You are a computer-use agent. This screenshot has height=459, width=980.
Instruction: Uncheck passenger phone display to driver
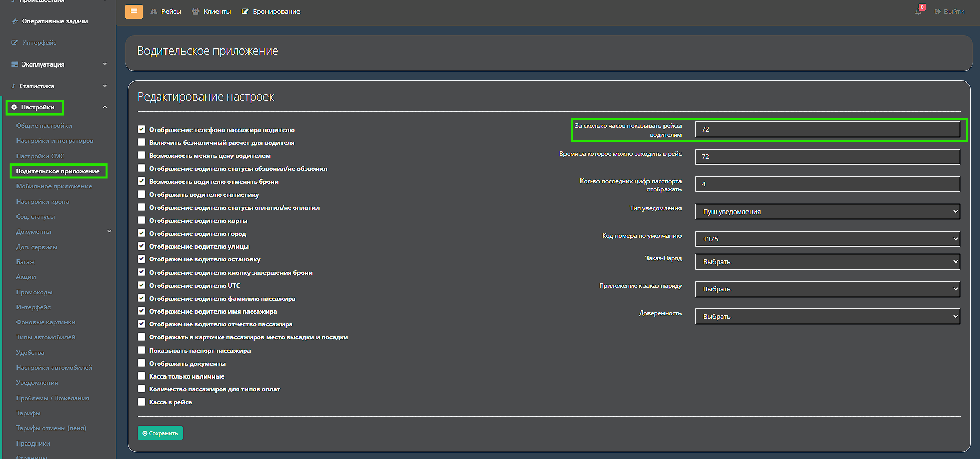click(141, 129)
